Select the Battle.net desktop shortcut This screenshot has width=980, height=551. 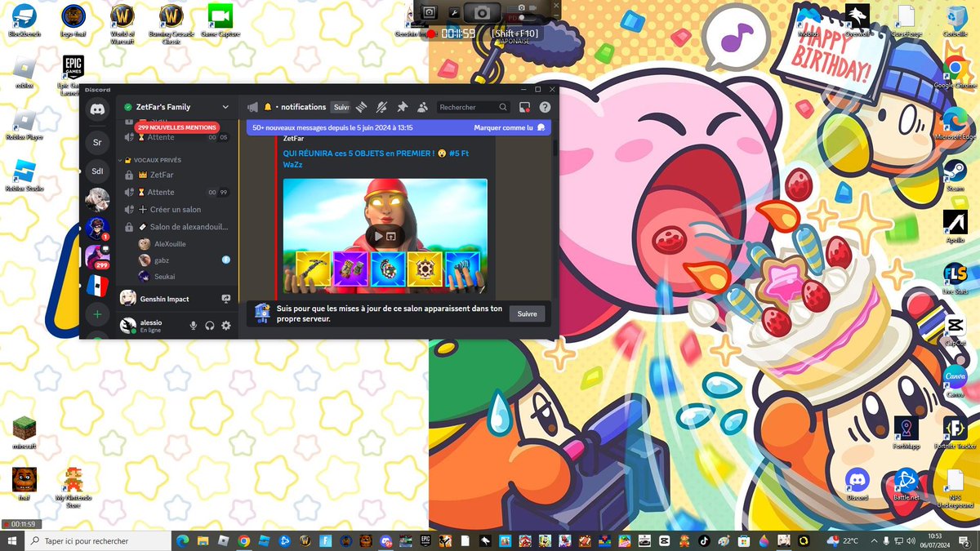point(906,483)
